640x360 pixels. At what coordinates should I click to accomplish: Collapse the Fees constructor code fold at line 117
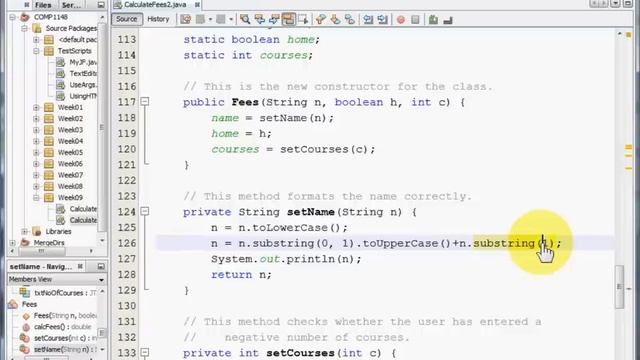tap(144, 102)
